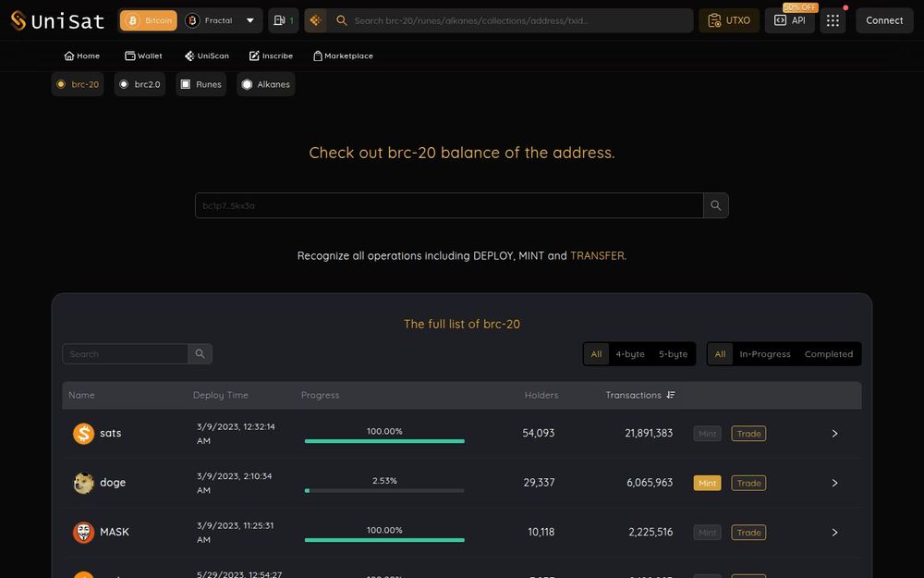Click the doge token icon
The height and width of the screenshot is (578, 924).
click(x=84, y=483)
